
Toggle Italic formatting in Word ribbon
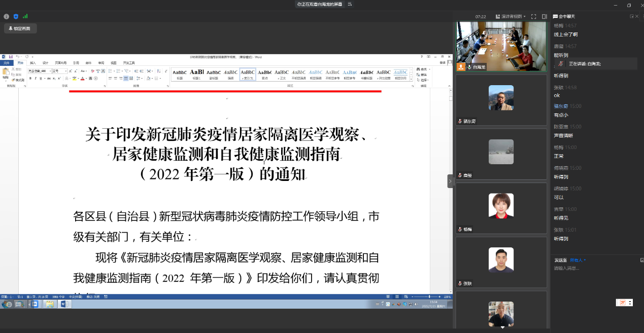pyautogui.click(x=36, y=79)
